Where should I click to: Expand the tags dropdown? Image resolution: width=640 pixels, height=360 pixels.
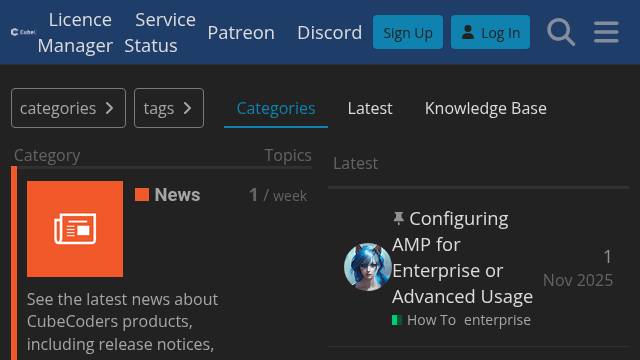pos(169,108)
